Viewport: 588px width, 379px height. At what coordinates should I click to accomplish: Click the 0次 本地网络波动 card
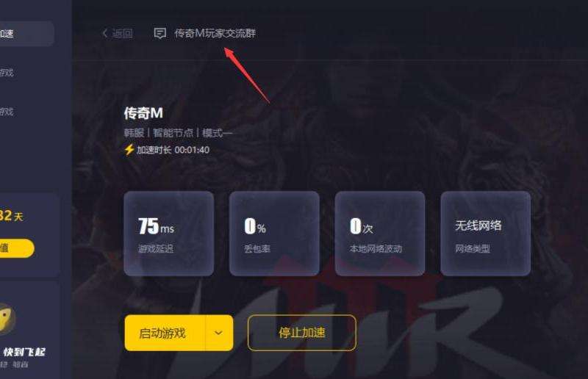pyautogui.click(x=380, y=234)
